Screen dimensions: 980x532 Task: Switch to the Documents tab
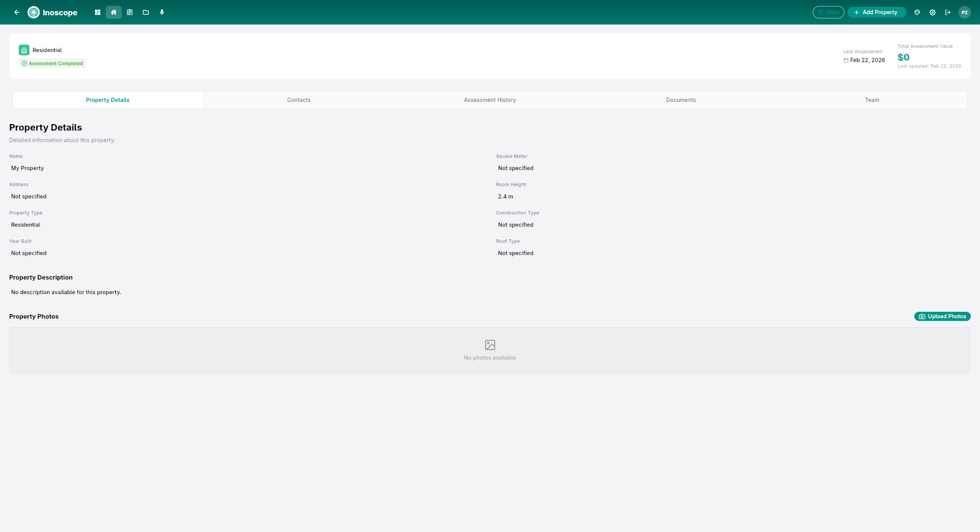click(x=681, y=100)
